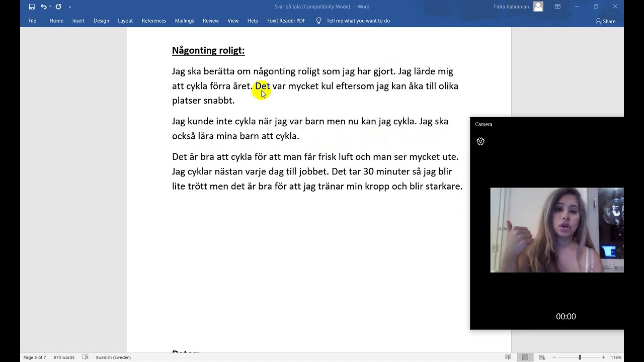The height and width of the screenshot is (362, 644).
Task: Open the Review ribbon tab
Action: (211, 21)
